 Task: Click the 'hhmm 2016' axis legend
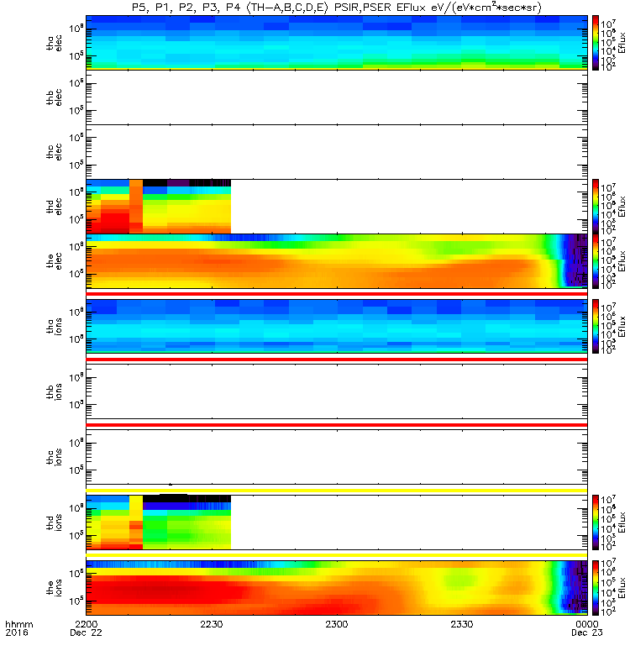19,628
